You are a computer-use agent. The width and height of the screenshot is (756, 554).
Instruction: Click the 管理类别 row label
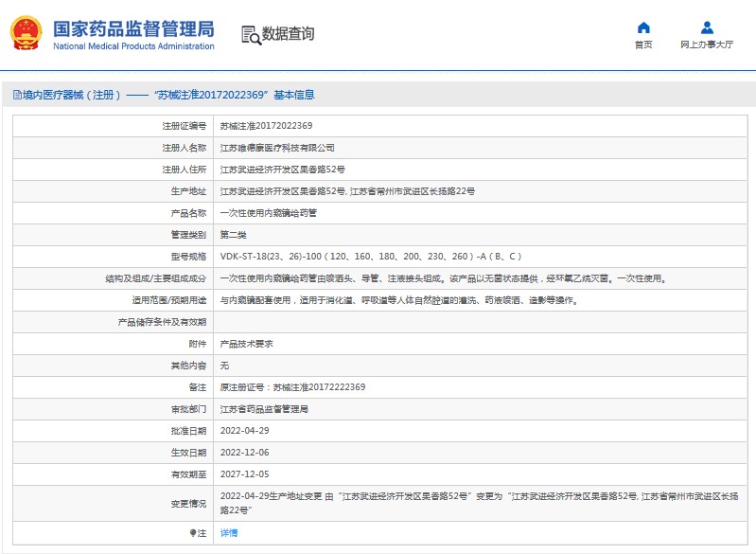pos(188,235)
